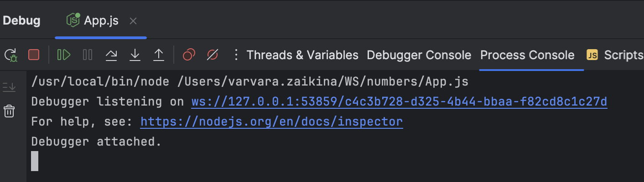Open the View Breakpoints dialog
Viewport: 644px width, 182px height.
coord(189,56)
